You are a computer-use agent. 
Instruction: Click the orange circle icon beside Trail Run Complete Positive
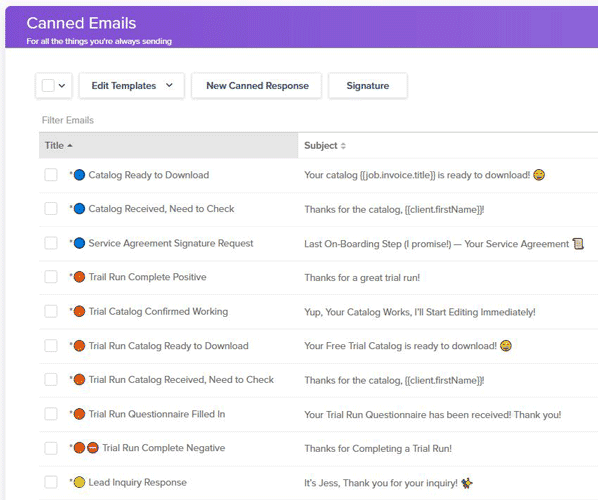click(79, 277)
